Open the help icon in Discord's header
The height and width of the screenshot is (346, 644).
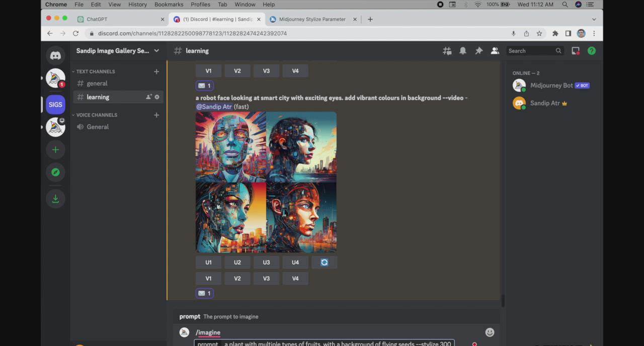point(591,50)
